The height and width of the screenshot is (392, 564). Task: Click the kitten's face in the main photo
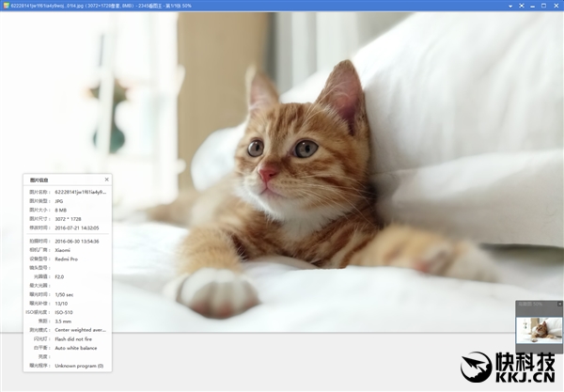(281, 153)
